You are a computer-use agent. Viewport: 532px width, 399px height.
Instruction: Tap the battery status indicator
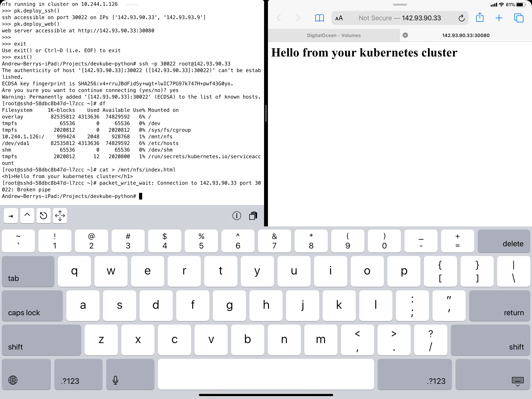(x=521, y=4)
